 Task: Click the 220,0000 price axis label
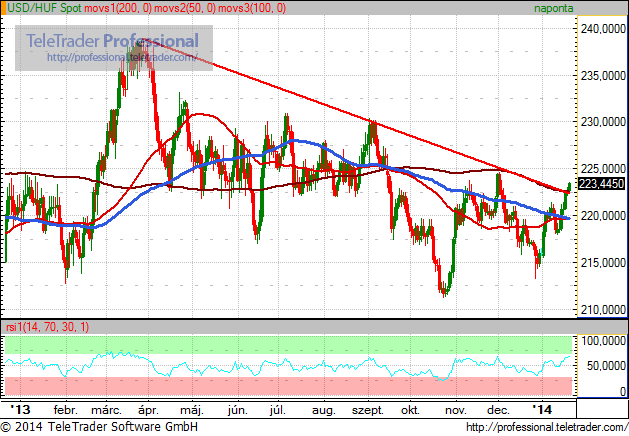coord(603,216)
